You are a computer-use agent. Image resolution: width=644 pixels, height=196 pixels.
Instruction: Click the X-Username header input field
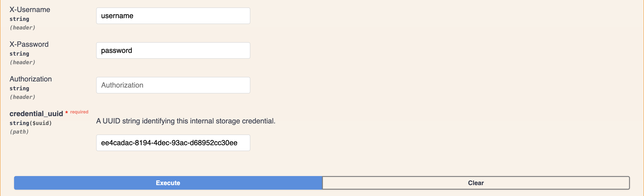[173, 16]
